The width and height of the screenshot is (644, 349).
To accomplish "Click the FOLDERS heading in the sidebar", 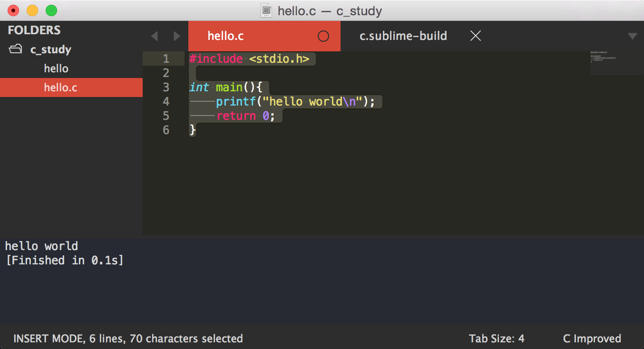I will [34, 30].
